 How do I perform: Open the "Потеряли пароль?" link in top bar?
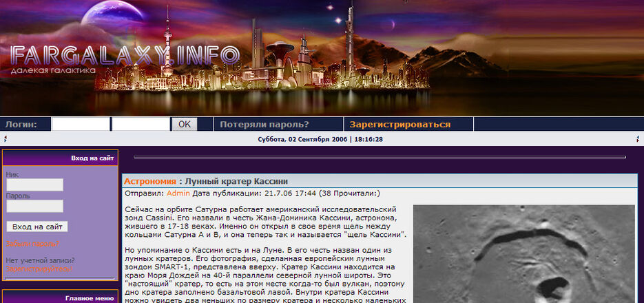point(264,125)
